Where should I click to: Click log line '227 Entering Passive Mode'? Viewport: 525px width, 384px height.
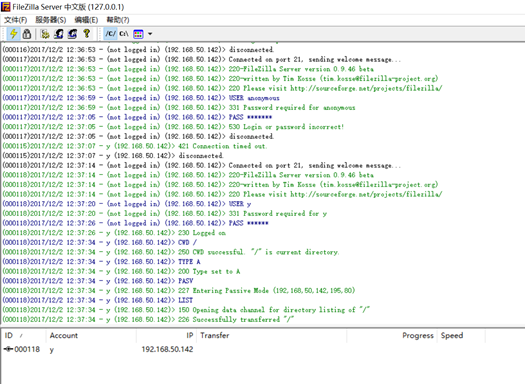click(179, 291)
